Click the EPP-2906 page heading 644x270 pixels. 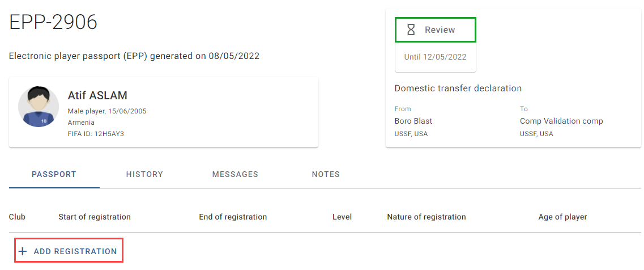[53, 22]
